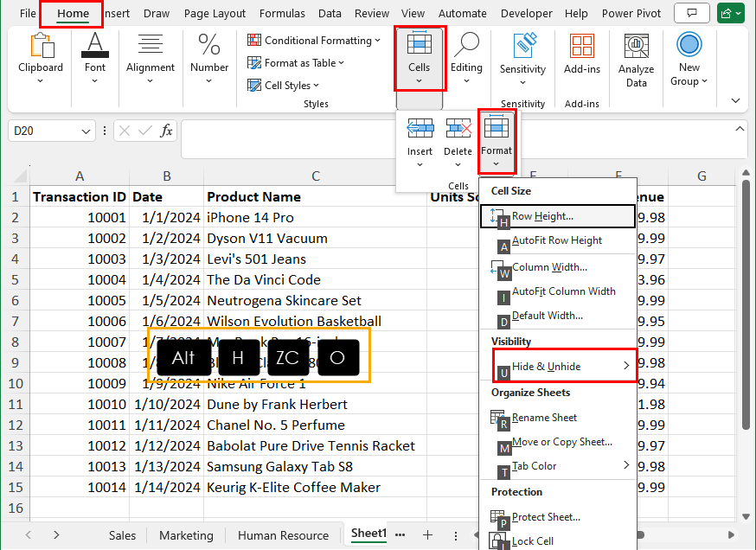Screen dimensions: 756x550
Task: Click the Delete cells button
Action: pyautogui.click(x=458, y=143)
